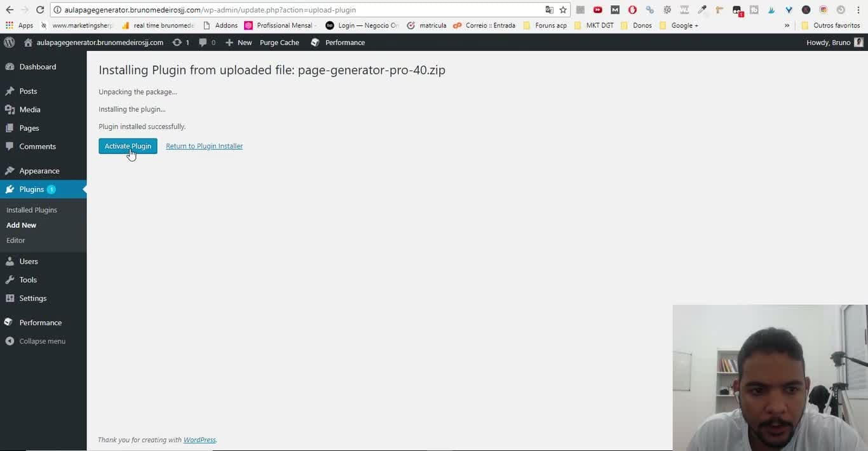The width and height of the screenshot is (868, 451).
Task: Click the blue V extension icon
Action: coord(789,10)
